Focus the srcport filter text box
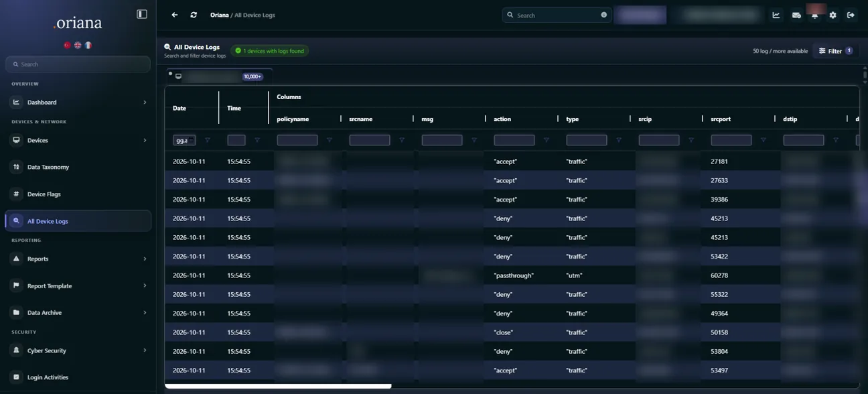The width and height of the screenshot is (868, 394). pos(731,140)
